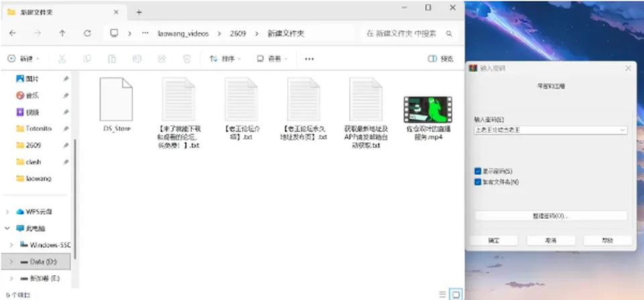Open Totonito folder in sidebar
Screen dimensions: 644x300
pos(34,129)
